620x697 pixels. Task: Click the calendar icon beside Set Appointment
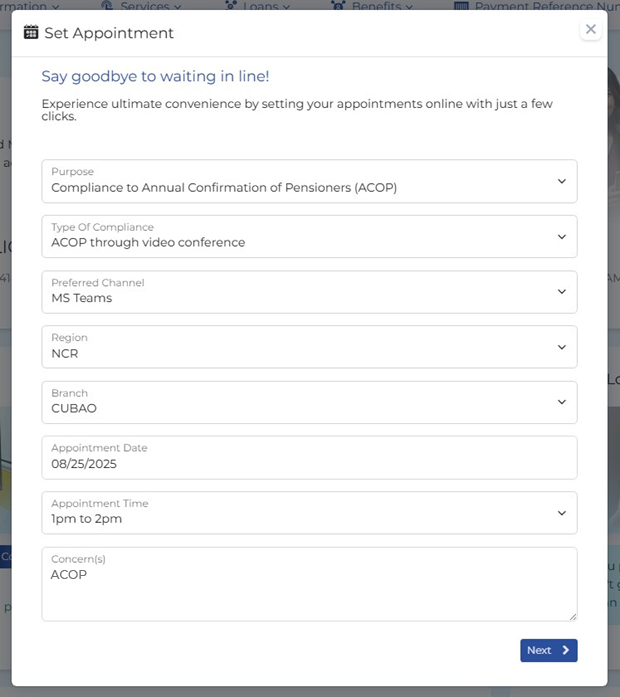(x=31, y=32)
